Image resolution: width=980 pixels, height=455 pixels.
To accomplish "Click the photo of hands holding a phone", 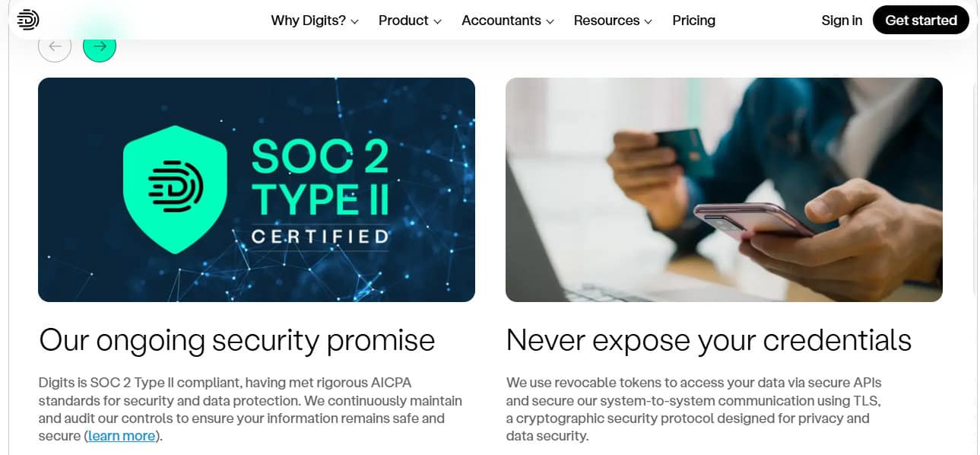I will click(x=724, y=189).
